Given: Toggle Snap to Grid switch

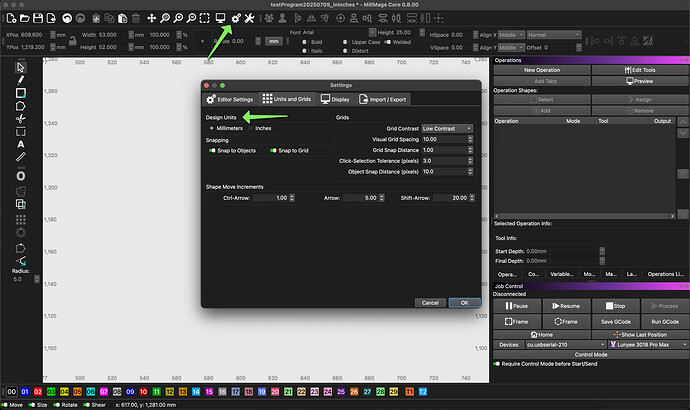Looking at the screenshot, I should [272, 150].
